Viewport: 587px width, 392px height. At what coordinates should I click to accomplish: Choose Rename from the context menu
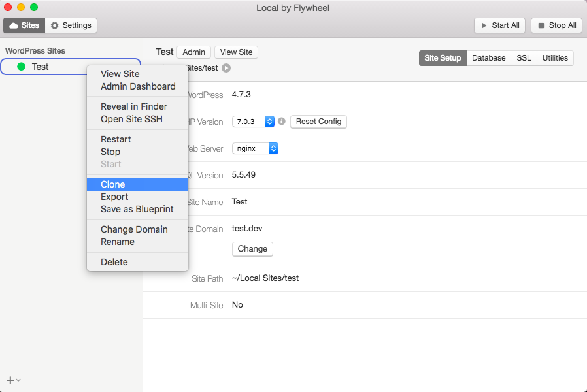[x=137, y=242]
